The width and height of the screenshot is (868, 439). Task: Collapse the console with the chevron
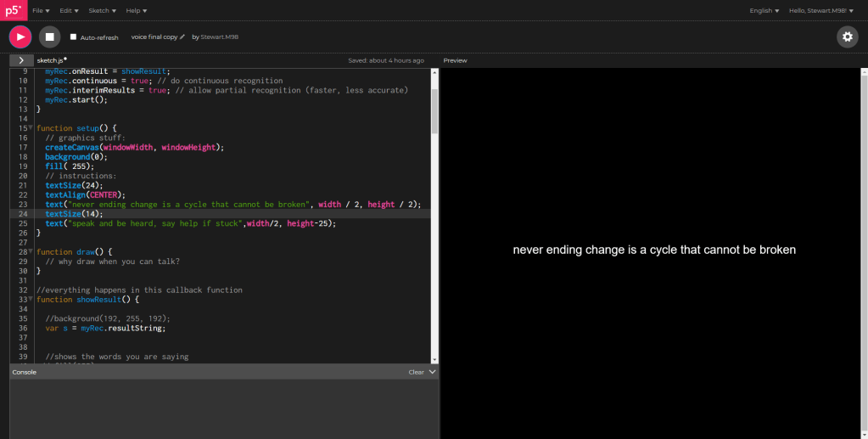(432, 372)
